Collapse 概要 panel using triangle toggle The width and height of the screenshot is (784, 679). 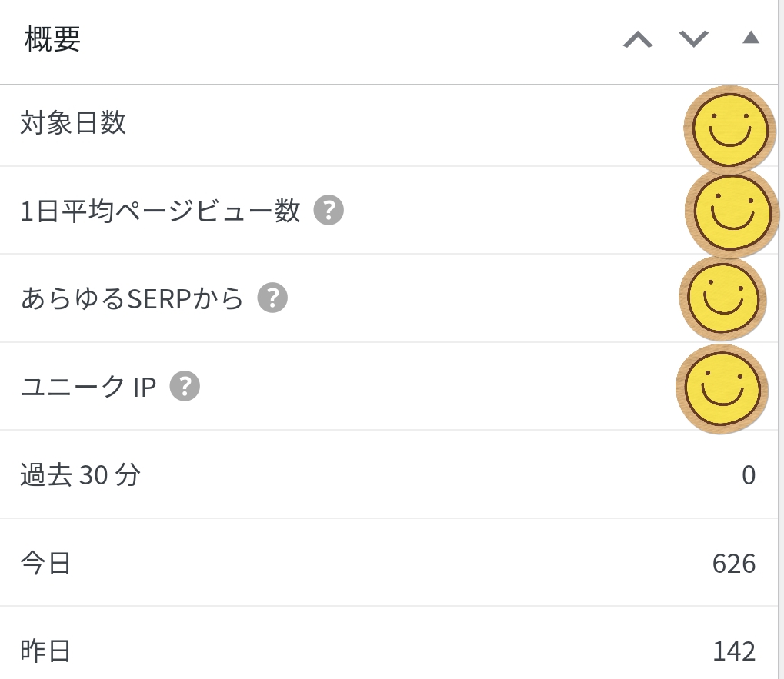coord(751,38)
